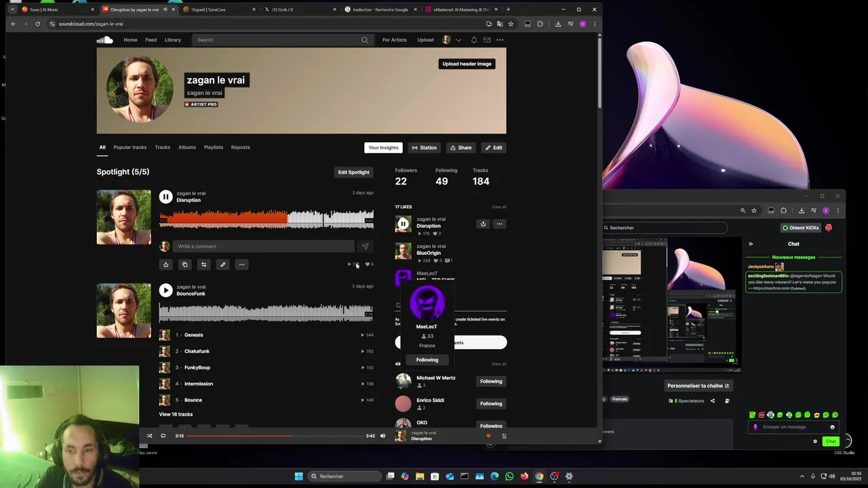Click Edit Spotlight

pyautogui.click(x=354, y=172)
